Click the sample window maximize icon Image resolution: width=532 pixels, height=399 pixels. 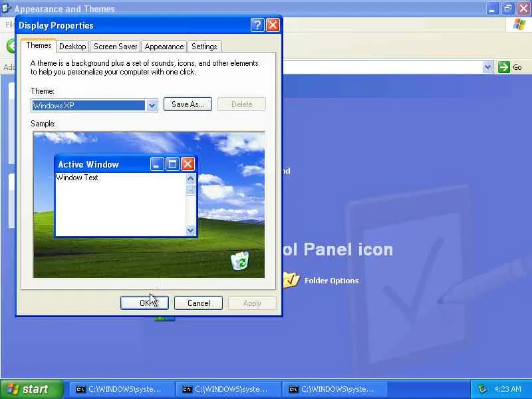[172, 164]
